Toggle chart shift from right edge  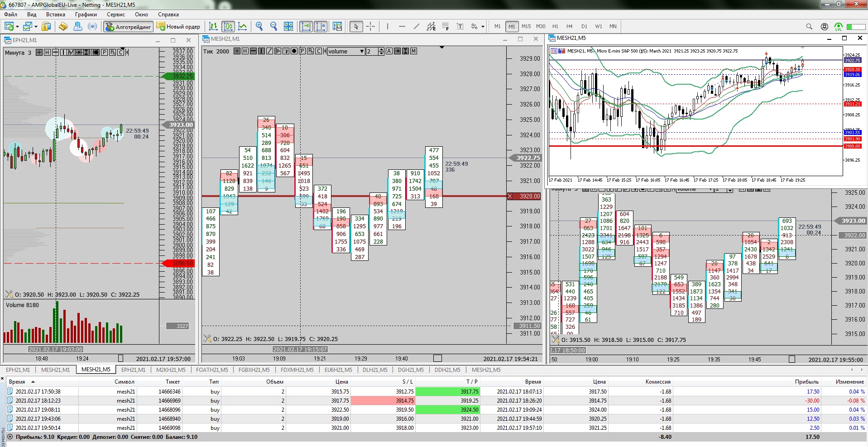(x=321, y=26)
